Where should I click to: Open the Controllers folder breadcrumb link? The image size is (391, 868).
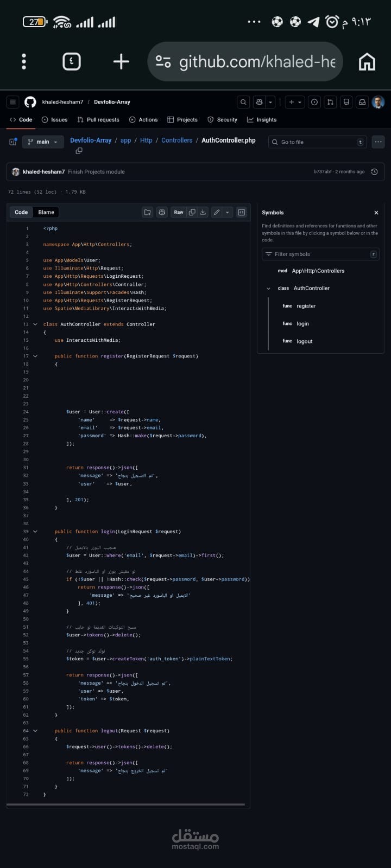click(x=177, y=141)
